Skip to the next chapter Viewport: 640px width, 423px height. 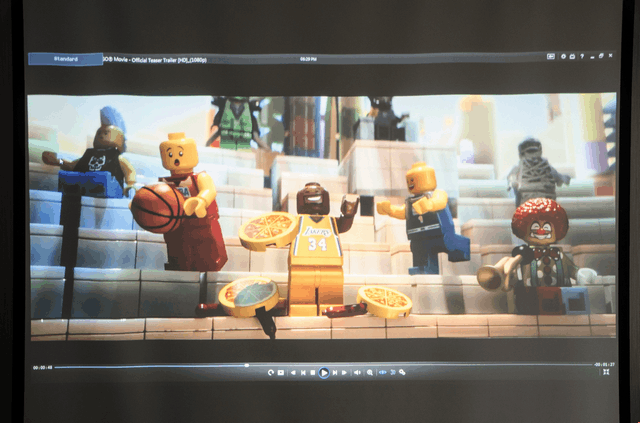(x=335, y=372)
